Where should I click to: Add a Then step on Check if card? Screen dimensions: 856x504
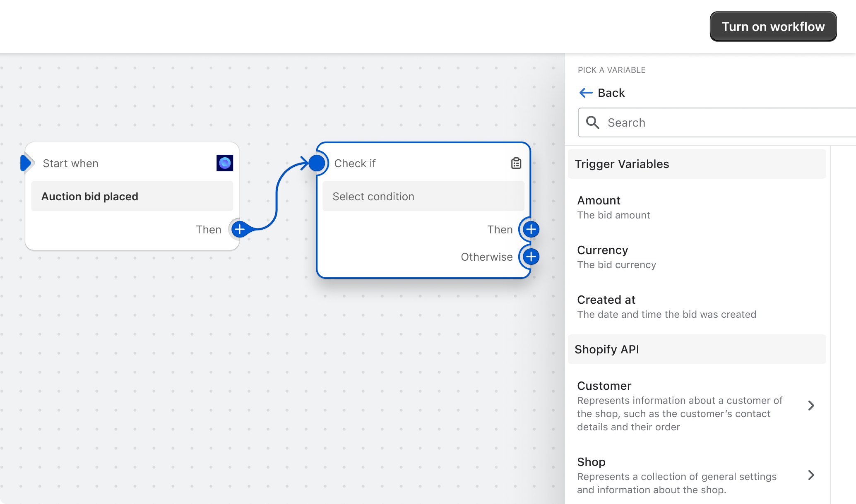(531, 229)
